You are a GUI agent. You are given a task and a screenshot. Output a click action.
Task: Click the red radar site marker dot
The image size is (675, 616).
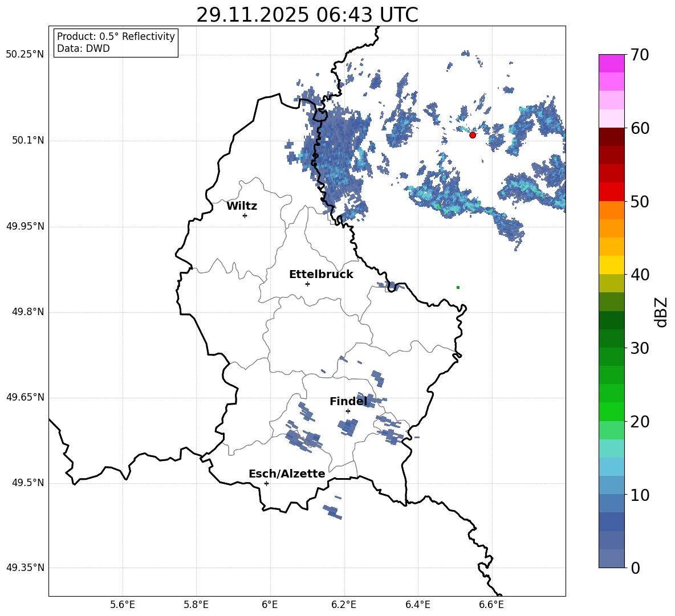[473, 135]
